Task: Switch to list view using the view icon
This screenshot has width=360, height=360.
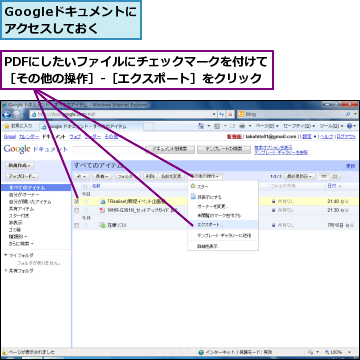Action: click(x=323, y=176)
